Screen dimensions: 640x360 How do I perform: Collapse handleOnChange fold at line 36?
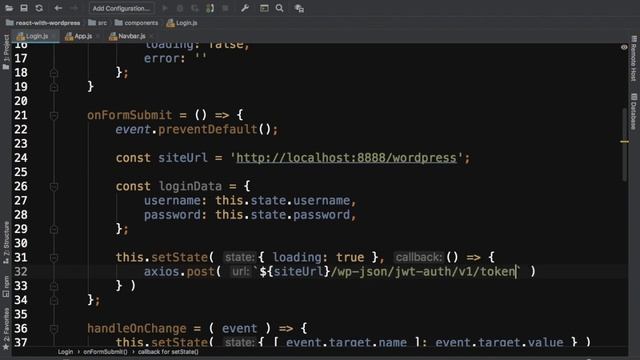(54, 329)
